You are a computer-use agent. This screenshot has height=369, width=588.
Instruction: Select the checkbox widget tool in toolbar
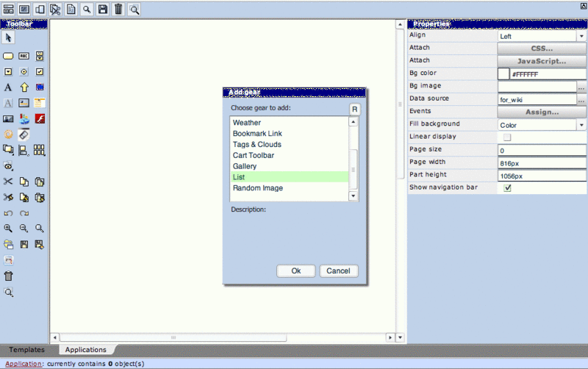(40, 71)
